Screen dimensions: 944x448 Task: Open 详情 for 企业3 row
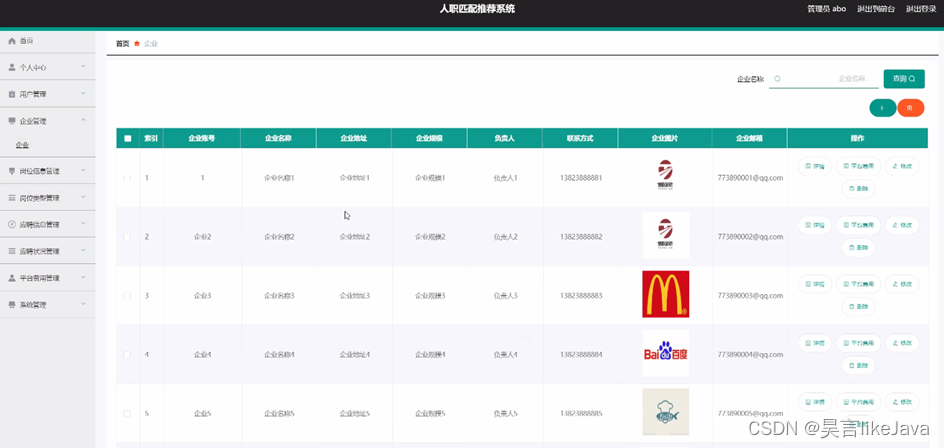(x=815, y=284)
